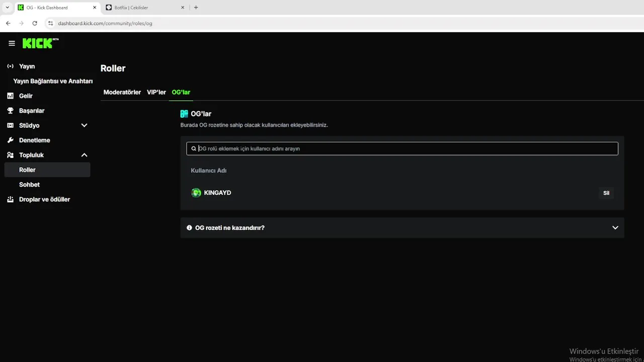Image resolution: width=644 pixels, height=362 pixels.
Task: Focus the OG username search field
Action: 402,149
